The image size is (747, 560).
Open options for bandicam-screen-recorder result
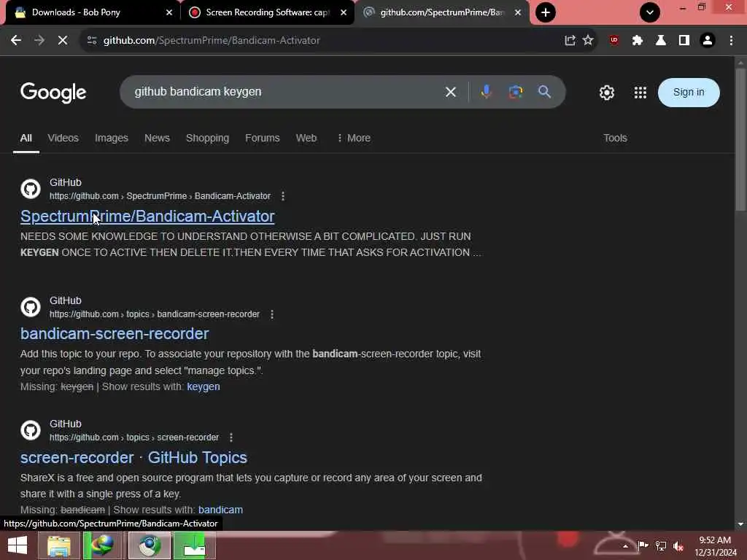(272, 314)
